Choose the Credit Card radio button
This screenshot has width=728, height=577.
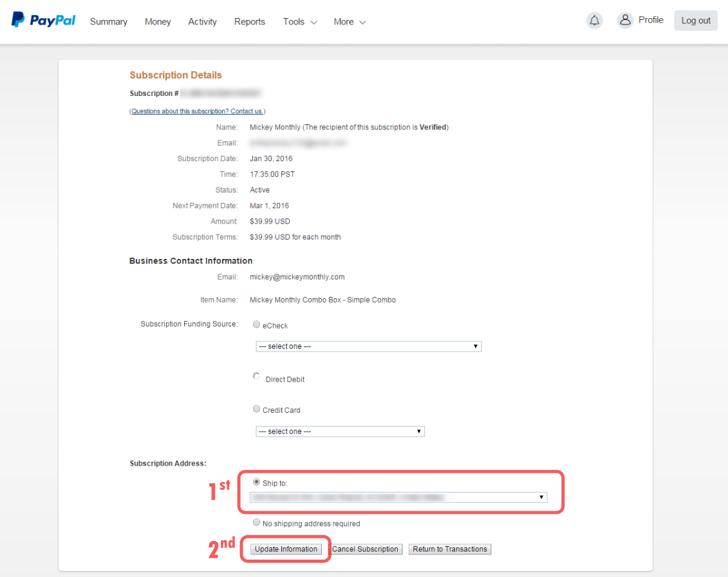[256, 409]
